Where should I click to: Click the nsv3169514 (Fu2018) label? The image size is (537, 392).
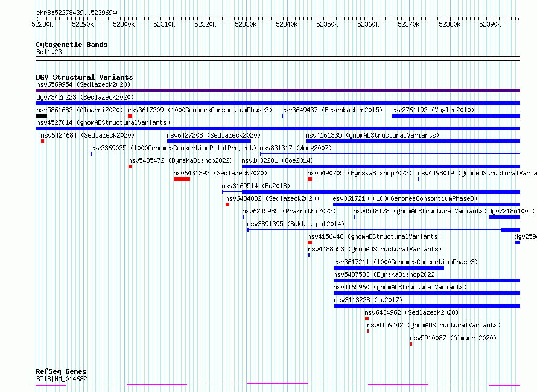coord(256,186)
